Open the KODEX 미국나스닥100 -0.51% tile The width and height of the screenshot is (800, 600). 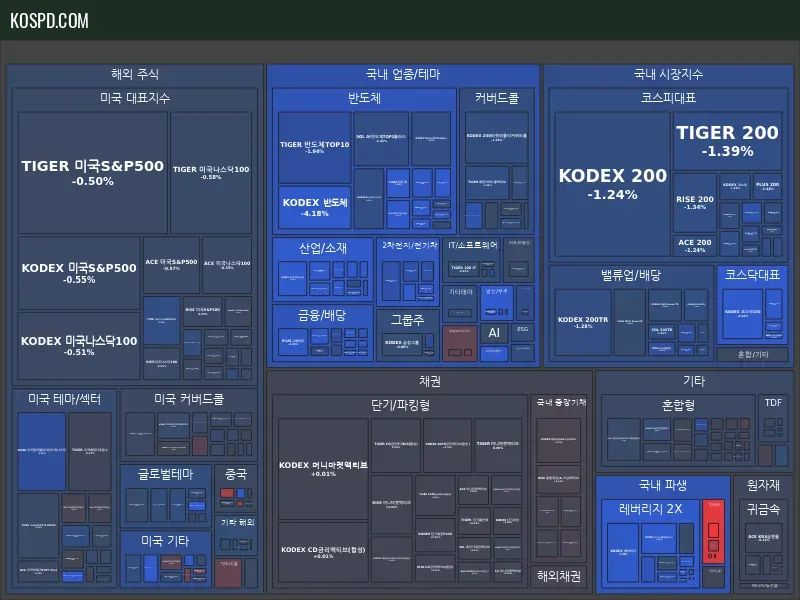click(79, 345)
